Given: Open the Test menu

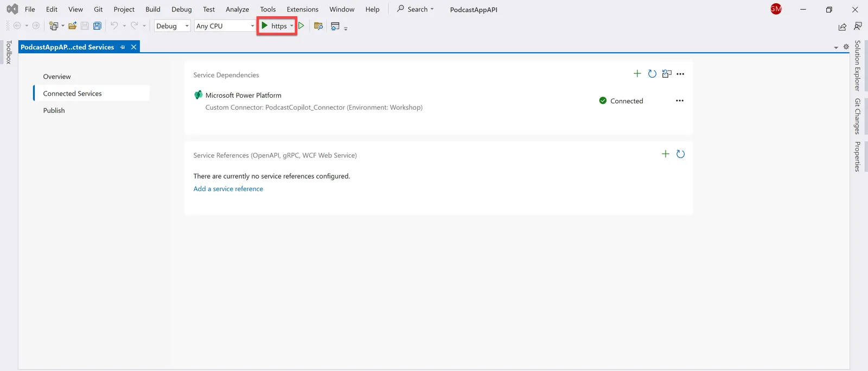Looking at the screenshot, I should 209,9.
